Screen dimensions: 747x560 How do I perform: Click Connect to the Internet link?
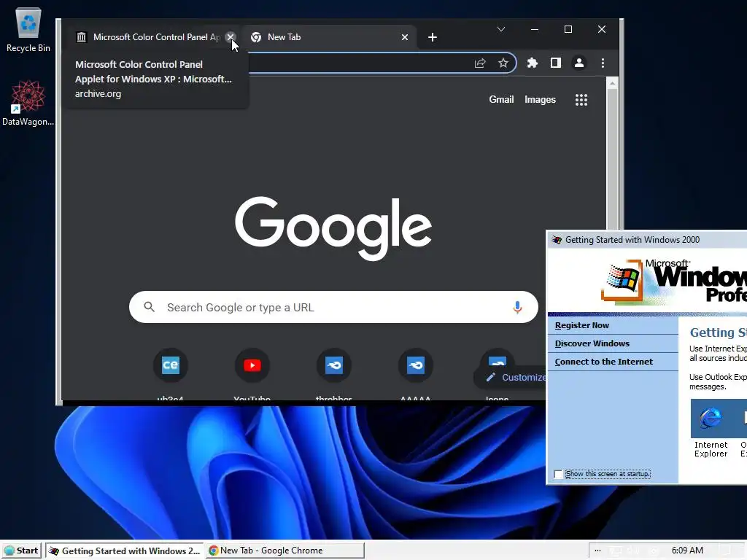pos(603,362)
